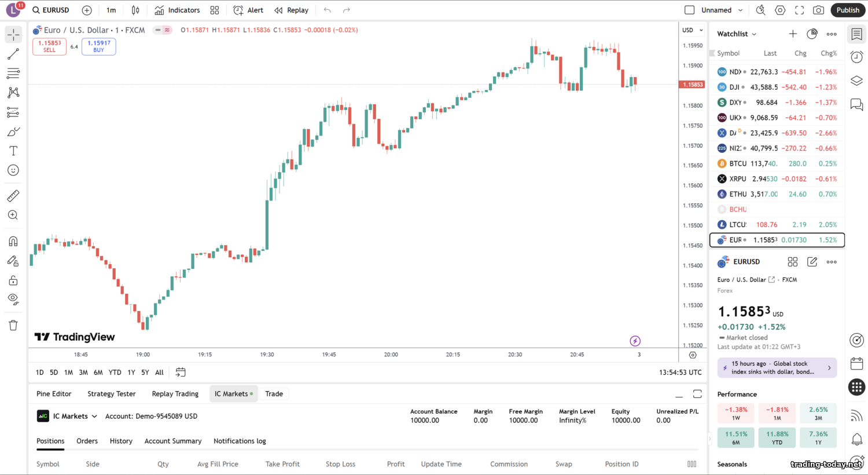
Task: Open the Measure ruler tool
Action: [13, 196]
